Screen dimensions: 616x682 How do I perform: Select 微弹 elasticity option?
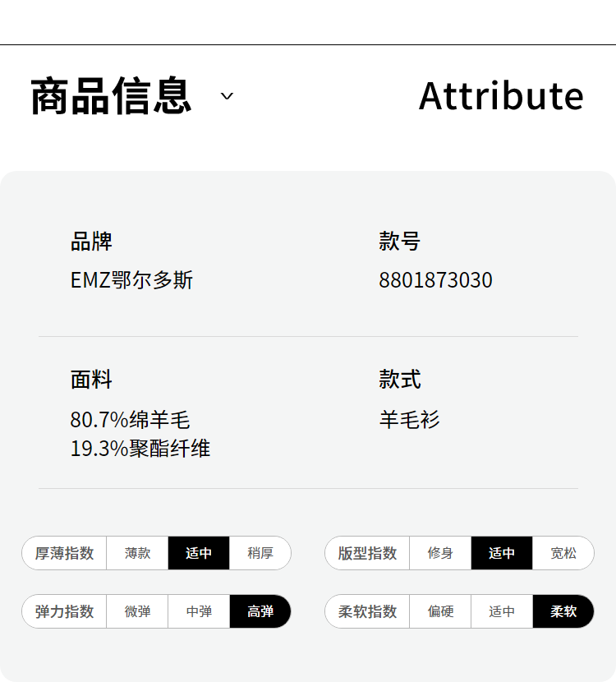[137, 611]
